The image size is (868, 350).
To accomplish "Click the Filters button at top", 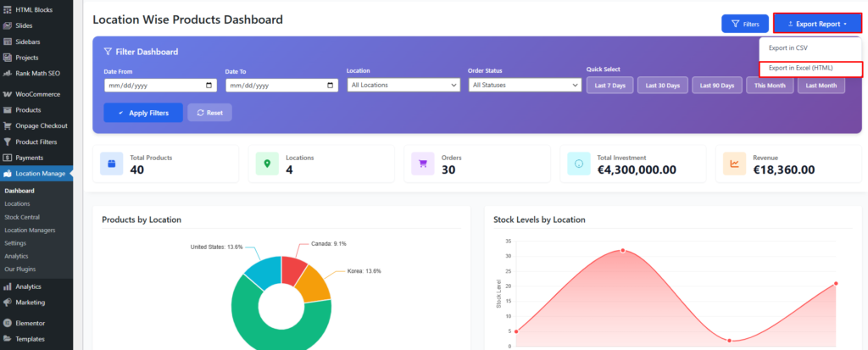I will 744,24.
